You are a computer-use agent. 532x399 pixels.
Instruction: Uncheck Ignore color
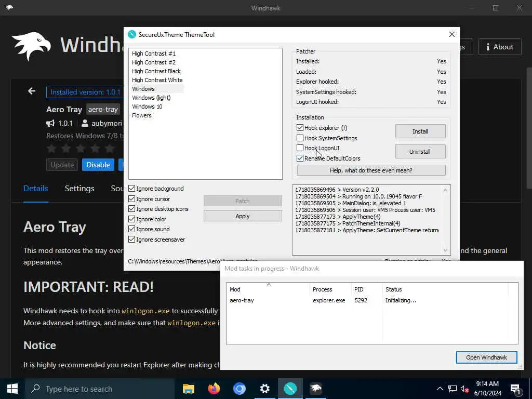click(131, 219)
